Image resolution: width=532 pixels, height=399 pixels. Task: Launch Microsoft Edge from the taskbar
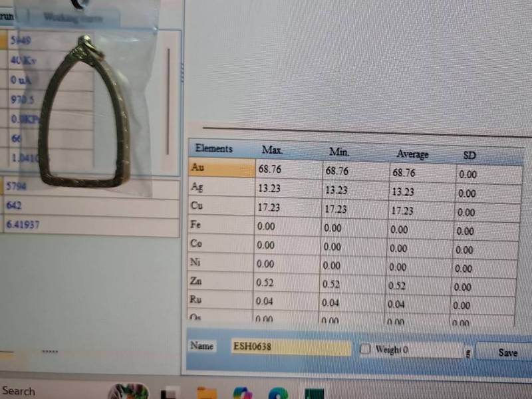tap(277, 392)
